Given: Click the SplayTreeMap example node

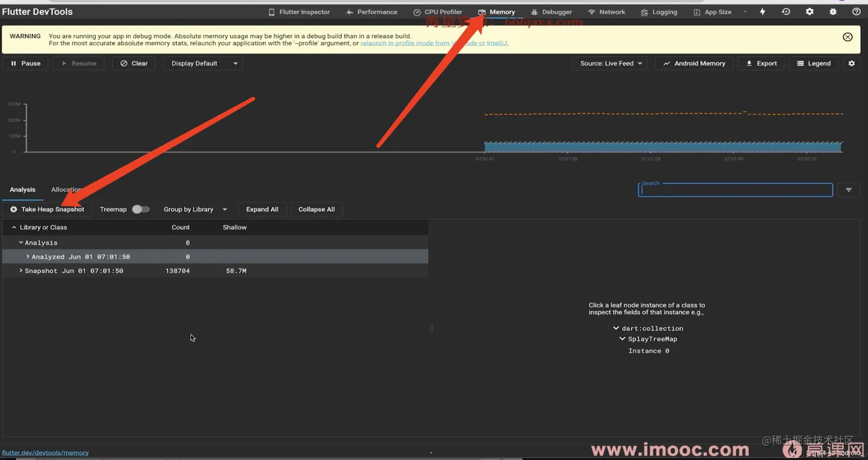Looking at the screenshot, I should [x=652, y=339].
